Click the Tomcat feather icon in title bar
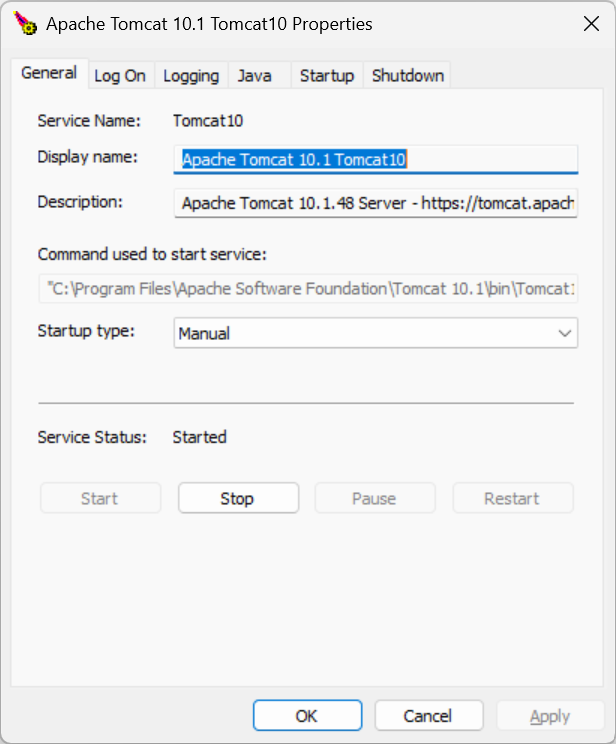The height and width of the screenshot is (744, 616). coord(27,24)
